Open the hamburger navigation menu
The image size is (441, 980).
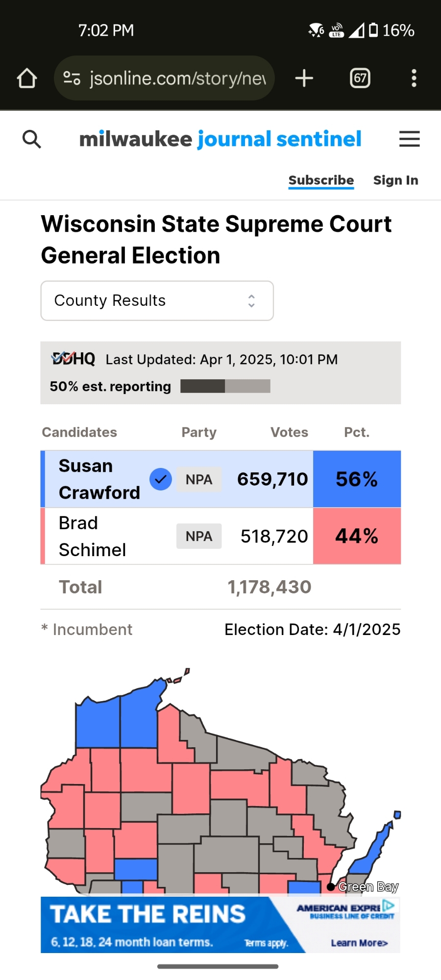pyautogui.click(x=409, y=139)
